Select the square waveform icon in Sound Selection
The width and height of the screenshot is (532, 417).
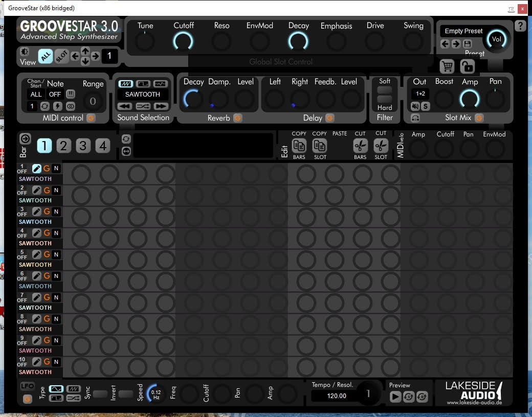(x=143, y=84)
